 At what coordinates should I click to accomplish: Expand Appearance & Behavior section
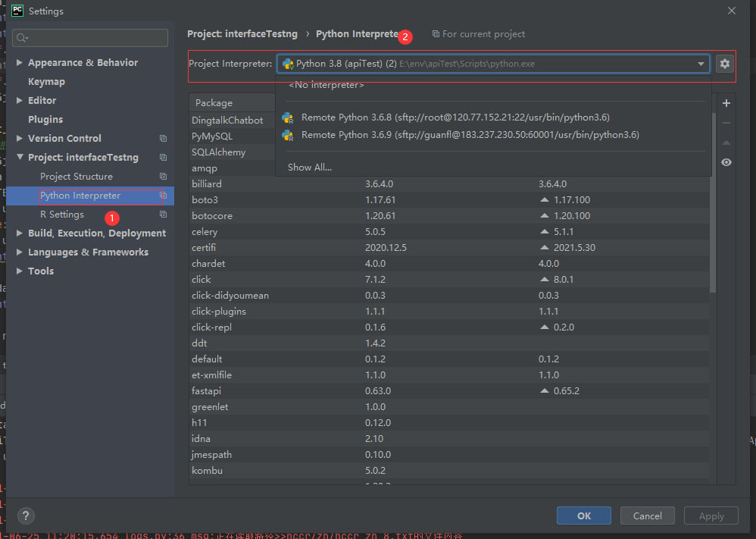[x=19, y=62]
